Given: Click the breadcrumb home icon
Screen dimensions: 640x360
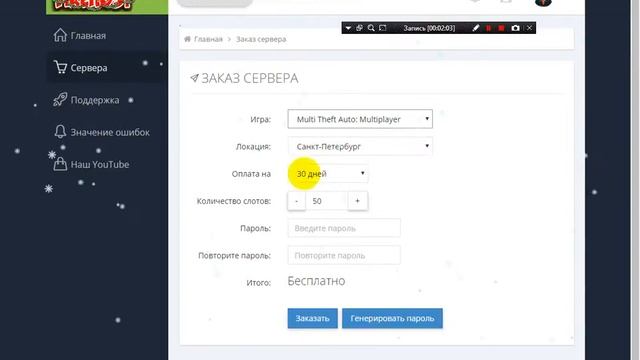Looking at the screenshot, I should click(187, 39).
